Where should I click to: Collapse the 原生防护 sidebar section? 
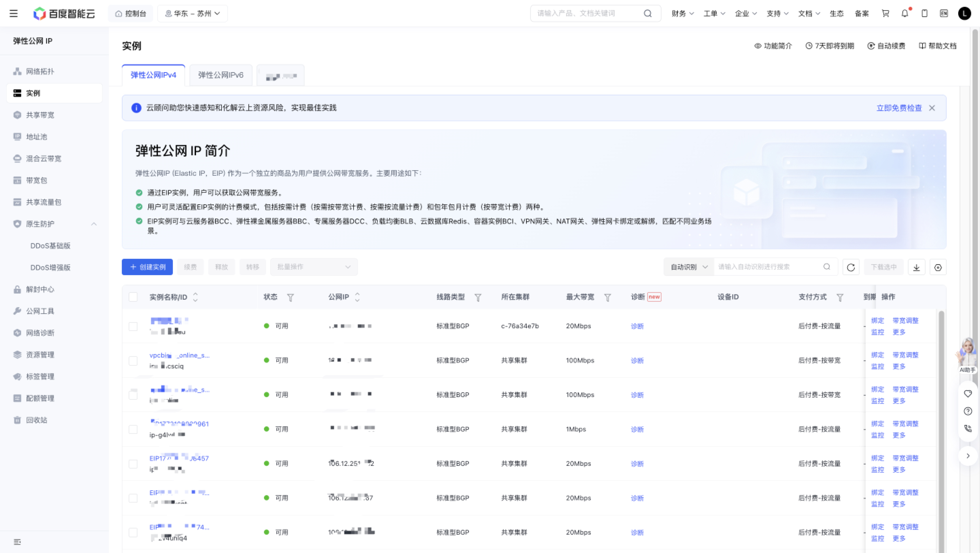click(x=94, y=224)
